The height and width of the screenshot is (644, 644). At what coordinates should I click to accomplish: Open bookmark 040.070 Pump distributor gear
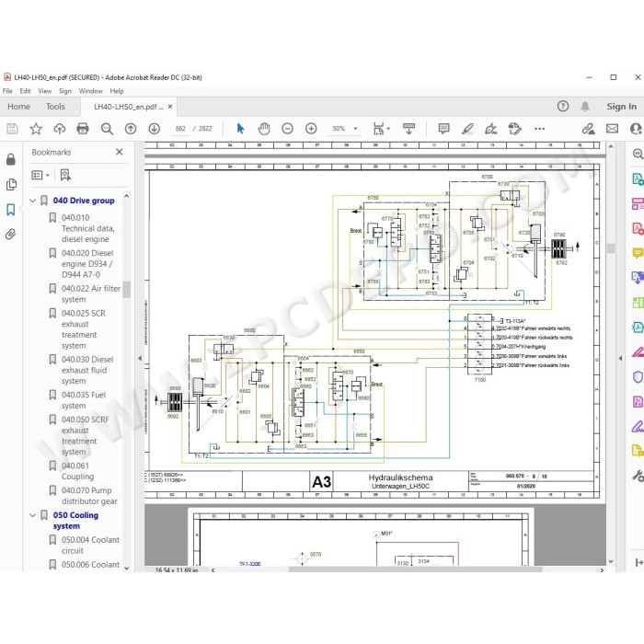tap(89, 496)
